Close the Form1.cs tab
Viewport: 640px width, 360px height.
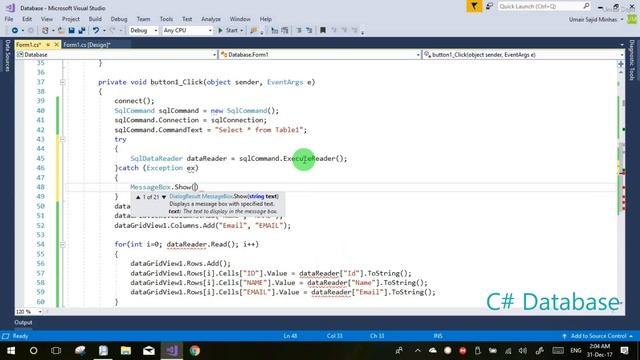[56, 44]
